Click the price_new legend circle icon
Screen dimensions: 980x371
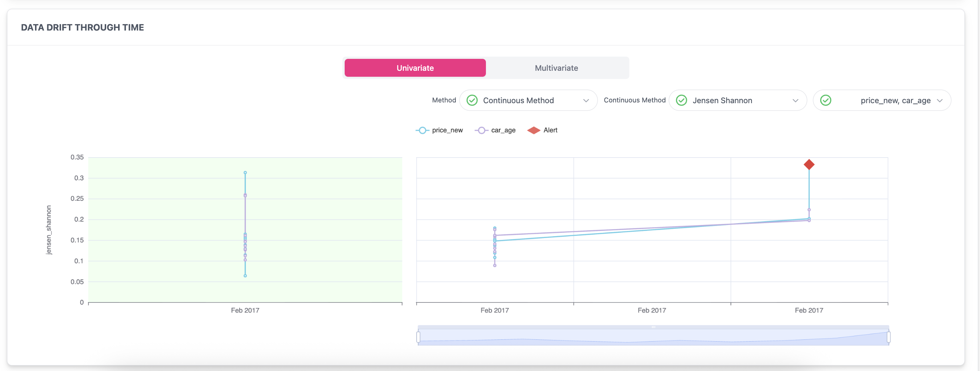[422, 130]
